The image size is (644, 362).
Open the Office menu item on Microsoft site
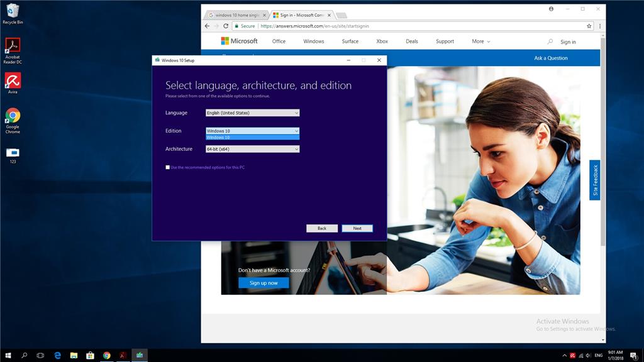279,41
